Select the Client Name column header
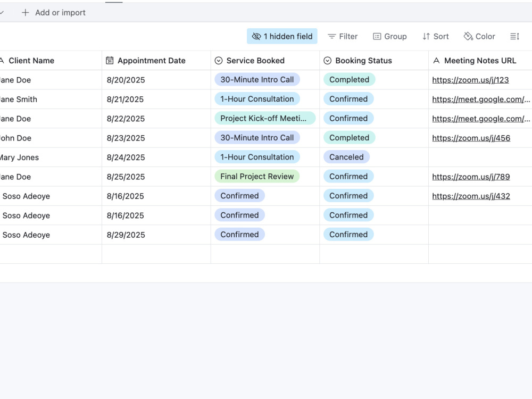This screenshot has width=532, height=399. tap(51, 61)
